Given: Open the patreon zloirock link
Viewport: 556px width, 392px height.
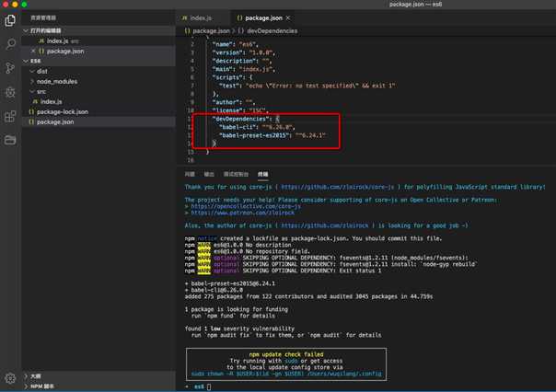Looking at the screenshot, I should coord(243,213).
